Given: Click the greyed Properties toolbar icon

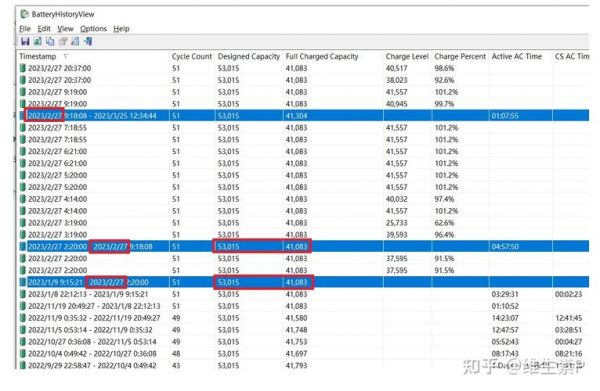Looking at the screenshot, I should pyautogui.click(x=63, y=41).
